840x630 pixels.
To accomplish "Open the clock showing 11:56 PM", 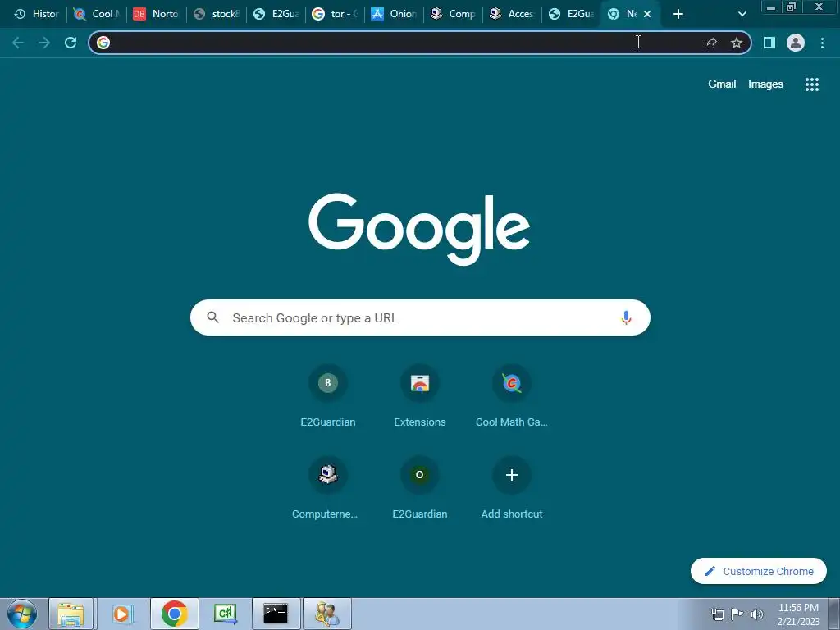I will pos(798,614).
